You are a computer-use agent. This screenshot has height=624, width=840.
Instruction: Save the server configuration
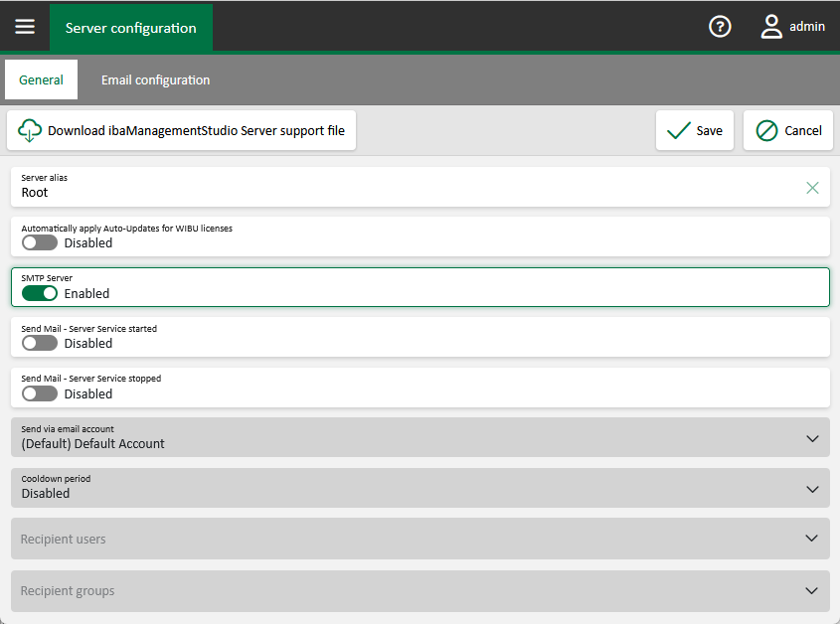coord(694,130)
